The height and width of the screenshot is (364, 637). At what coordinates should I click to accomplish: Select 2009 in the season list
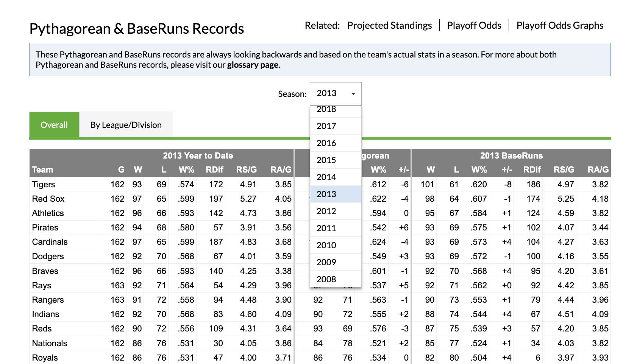tap(326, 262)
